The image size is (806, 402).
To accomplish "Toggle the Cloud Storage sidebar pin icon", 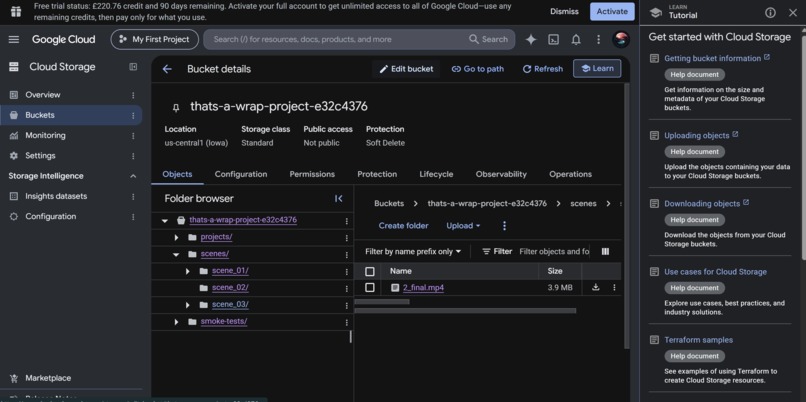I will (x=133, y=67).
